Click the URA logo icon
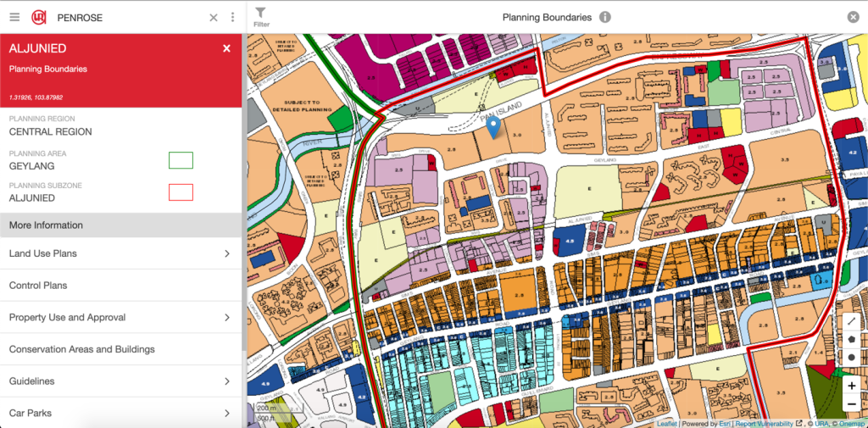This screenshot has width=868, height=428. (39, 17)
